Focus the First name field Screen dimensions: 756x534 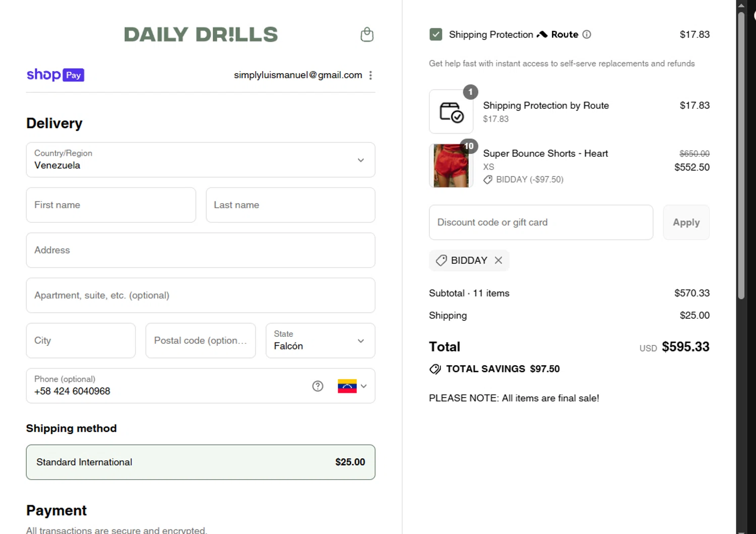[111, 205]
